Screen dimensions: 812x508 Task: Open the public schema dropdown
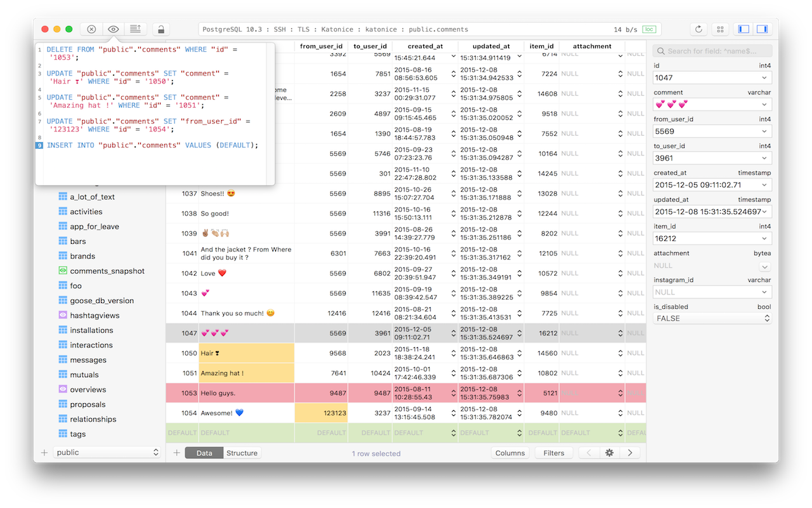tap(106, 452)
